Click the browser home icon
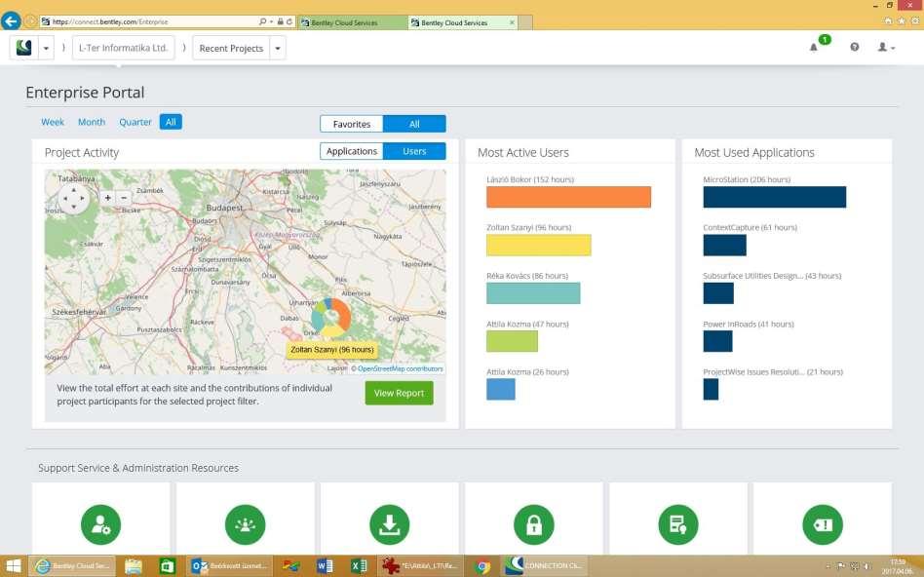 point(888,21)
